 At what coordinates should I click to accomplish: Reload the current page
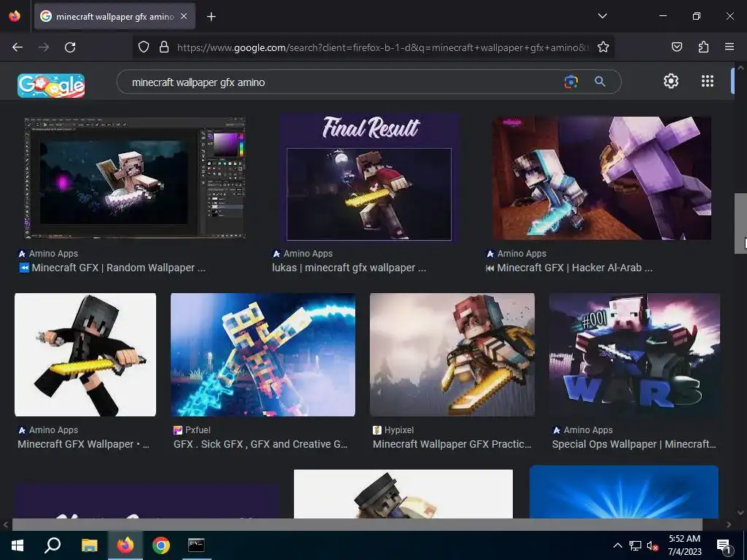pos(70,47)
